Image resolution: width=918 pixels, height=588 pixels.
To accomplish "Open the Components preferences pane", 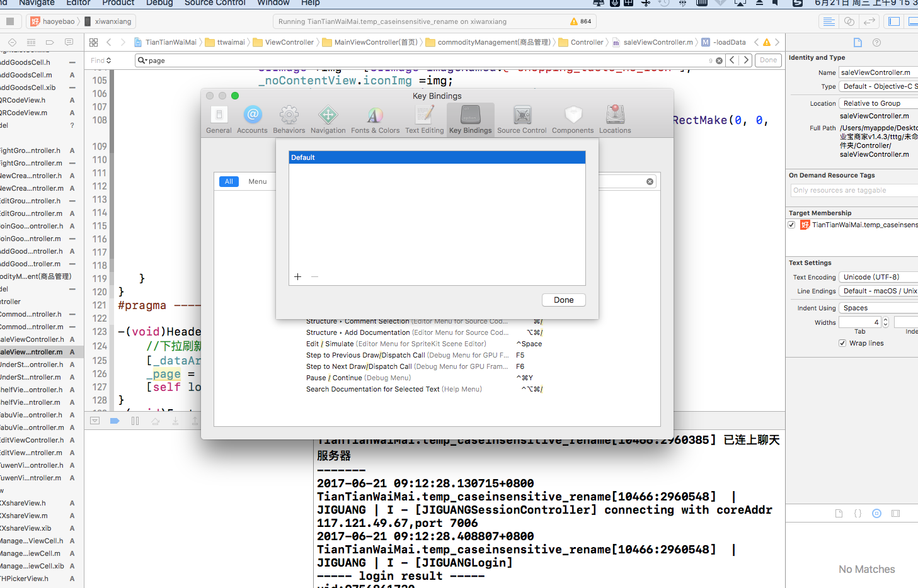I will click(x=573, y=120).
